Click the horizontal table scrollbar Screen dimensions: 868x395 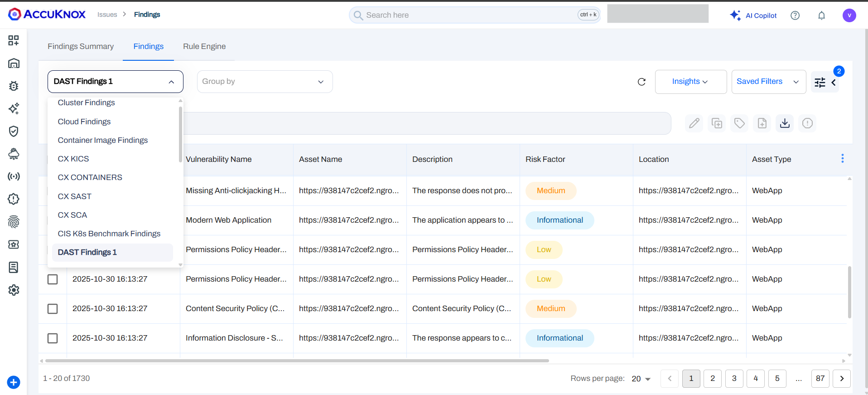pyautogui.click(x=297, y=361)
